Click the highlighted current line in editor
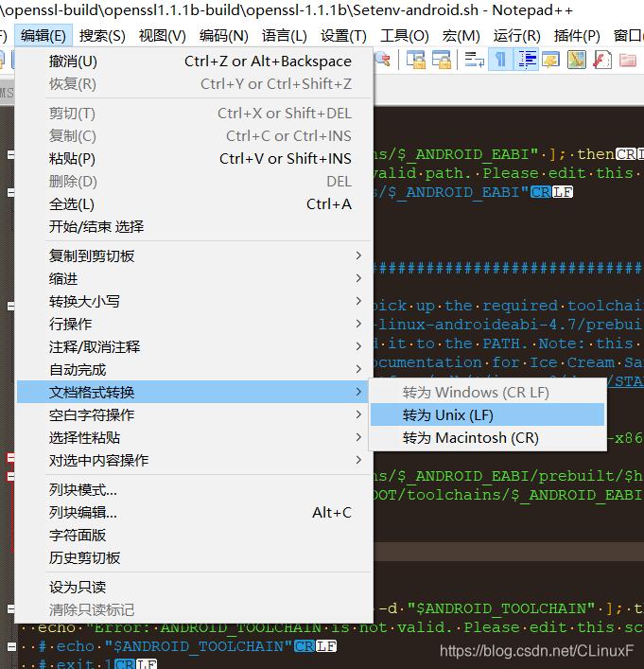The image size is (644, 669). [x=509, y=552]
